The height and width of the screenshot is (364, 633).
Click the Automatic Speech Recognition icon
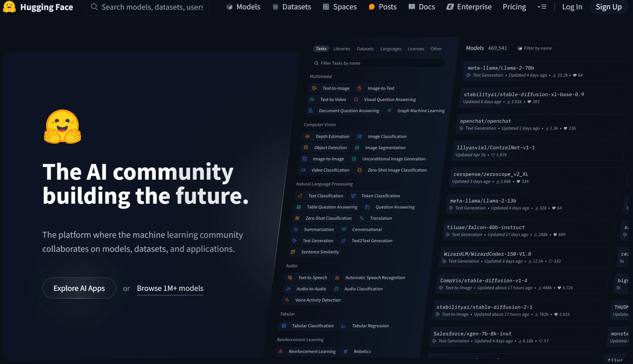pos(337,278)
